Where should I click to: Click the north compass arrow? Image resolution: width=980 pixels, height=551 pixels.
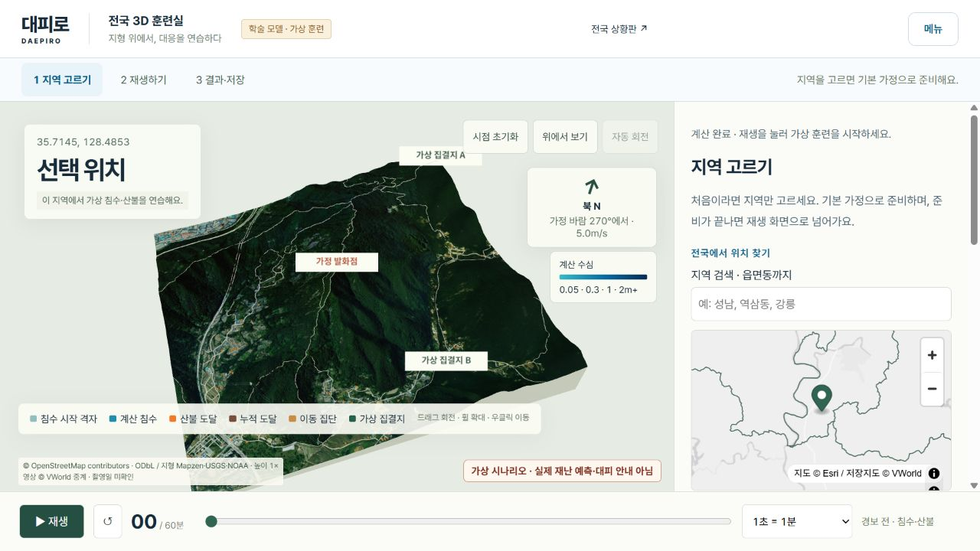[x=591, y=186]
